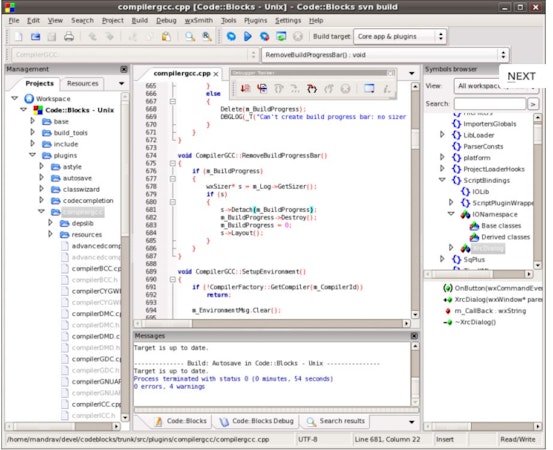Toggle code fold marker at line 680

click(172, 202)
